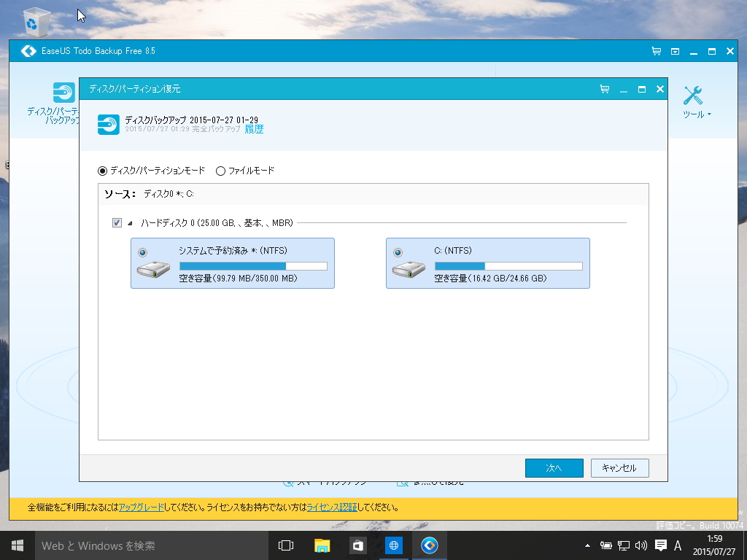Click shopping cart icon in restore dialog title bar

point(605,89)
